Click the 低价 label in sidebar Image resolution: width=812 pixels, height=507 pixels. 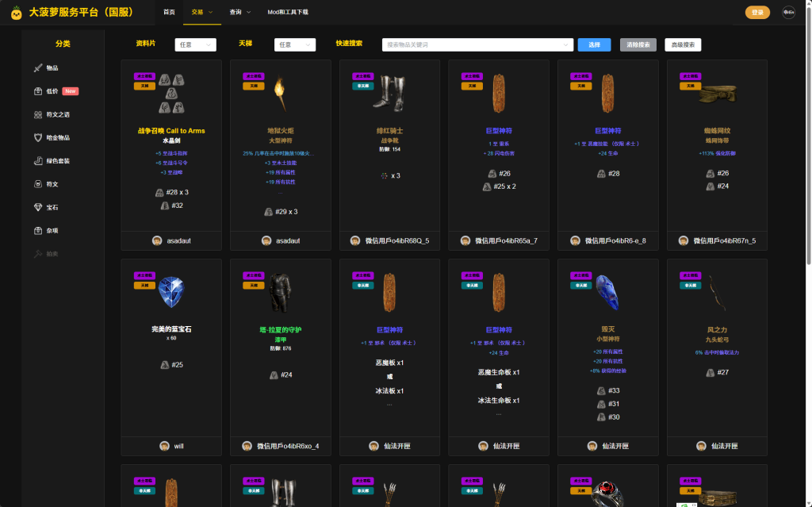[52, 91]
